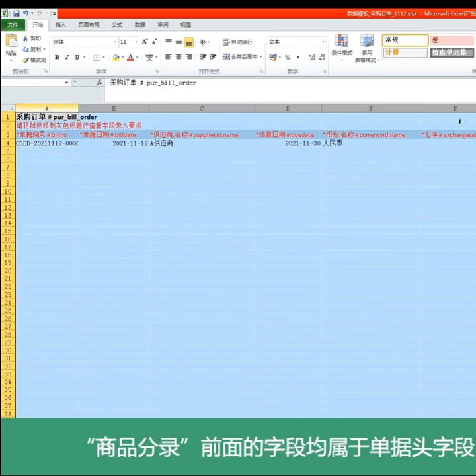Viewport: 476px width, 476px height.
Task: Toggle top vertical alignment
Action: pos(169,42)
